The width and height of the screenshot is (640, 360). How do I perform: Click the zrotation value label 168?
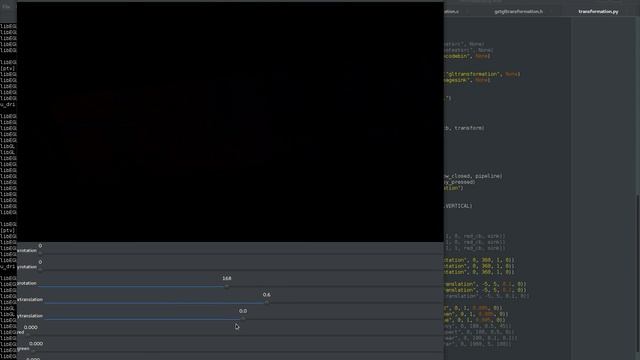(x=227, y=278)
